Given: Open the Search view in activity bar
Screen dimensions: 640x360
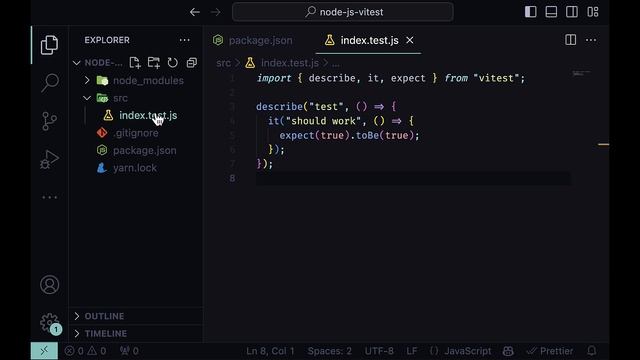Looking at the screenshot, I should click(x=49, y=83).
